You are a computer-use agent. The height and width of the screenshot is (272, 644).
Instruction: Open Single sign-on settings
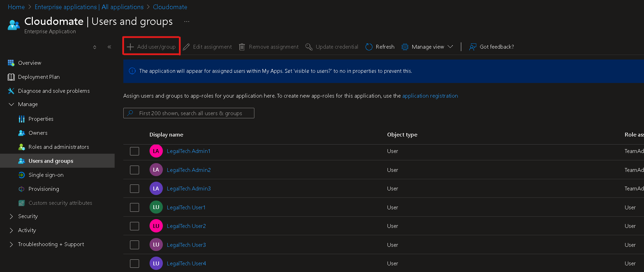coord(46,175)
